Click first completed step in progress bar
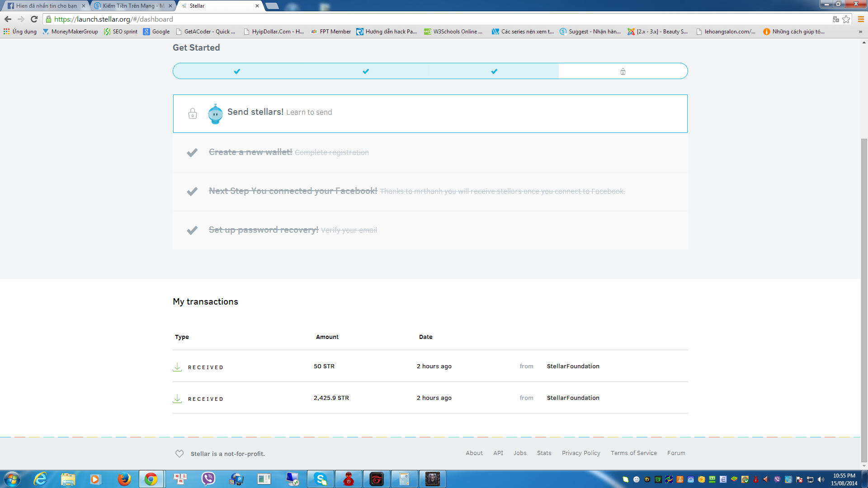The height and width of the screenshot is (488, 868). (237, 71)
